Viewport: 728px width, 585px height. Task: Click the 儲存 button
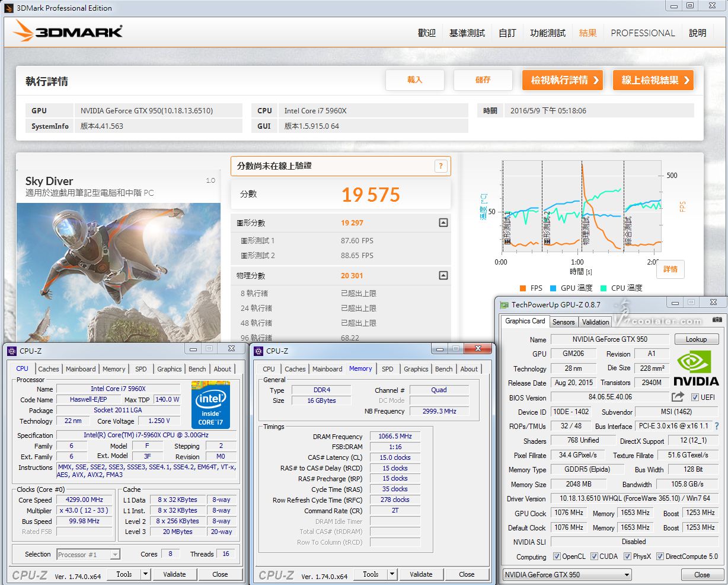pyautogui.click(x=483, y=80)
